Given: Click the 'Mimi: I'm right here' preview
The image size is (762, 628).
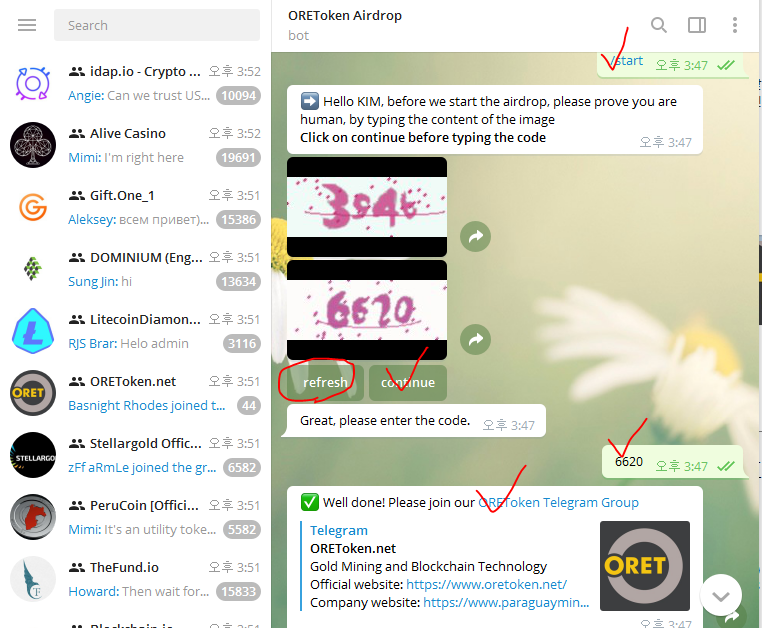Looking at the screenshot, I should click(126, 157).
